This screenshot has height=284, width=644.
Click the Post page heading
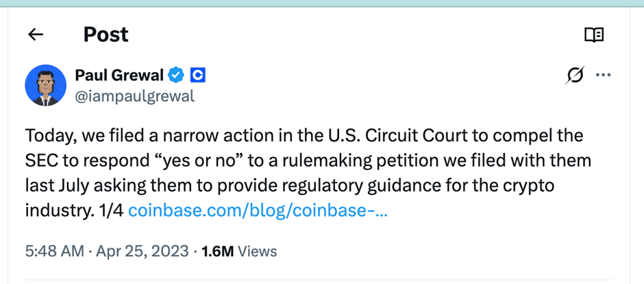click(106, 34)
